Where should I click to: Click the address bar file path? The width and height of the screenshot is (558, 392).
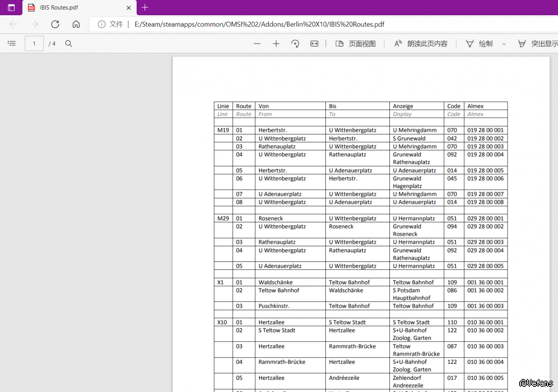tap(260, 24)
